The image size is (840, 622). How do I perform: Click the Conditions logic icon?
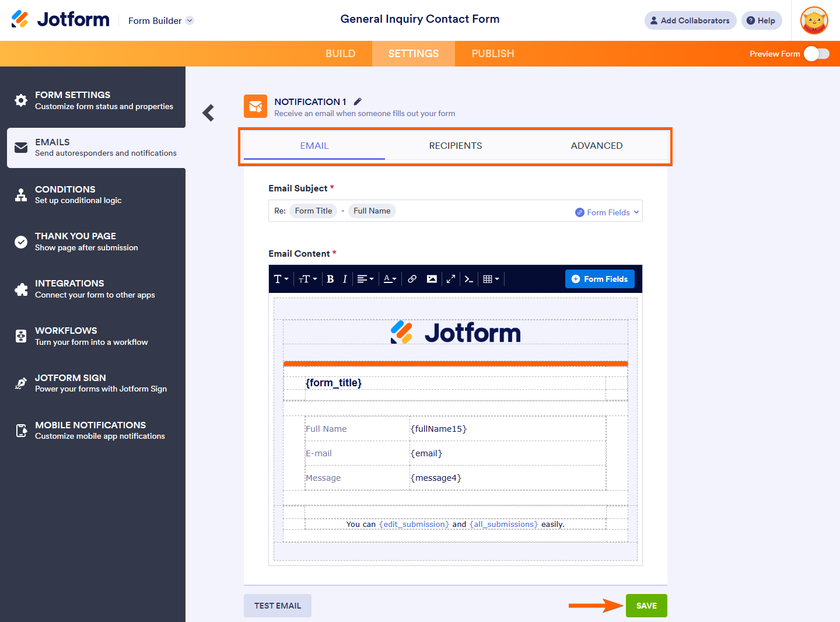[21, 195]
